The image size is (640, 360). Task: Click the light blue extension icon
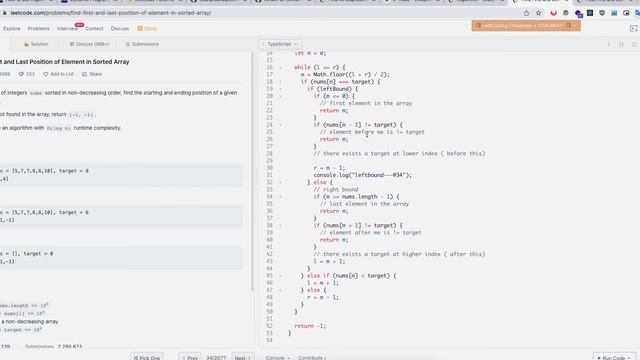[614, 13]
